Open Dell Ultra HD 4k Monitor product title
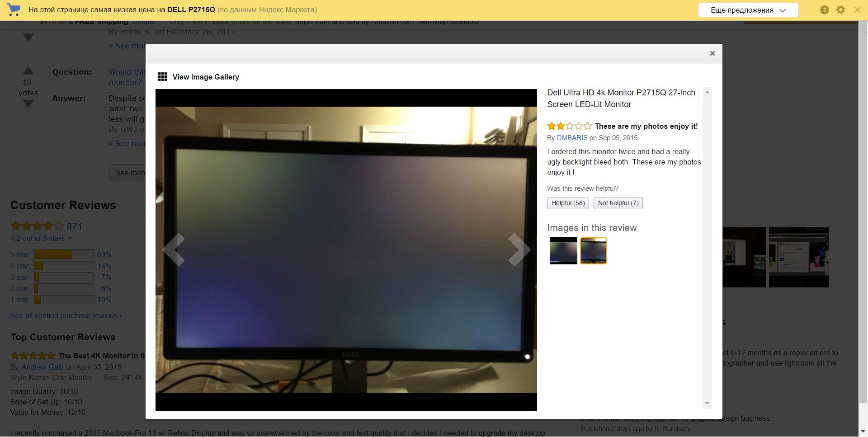 621,99
